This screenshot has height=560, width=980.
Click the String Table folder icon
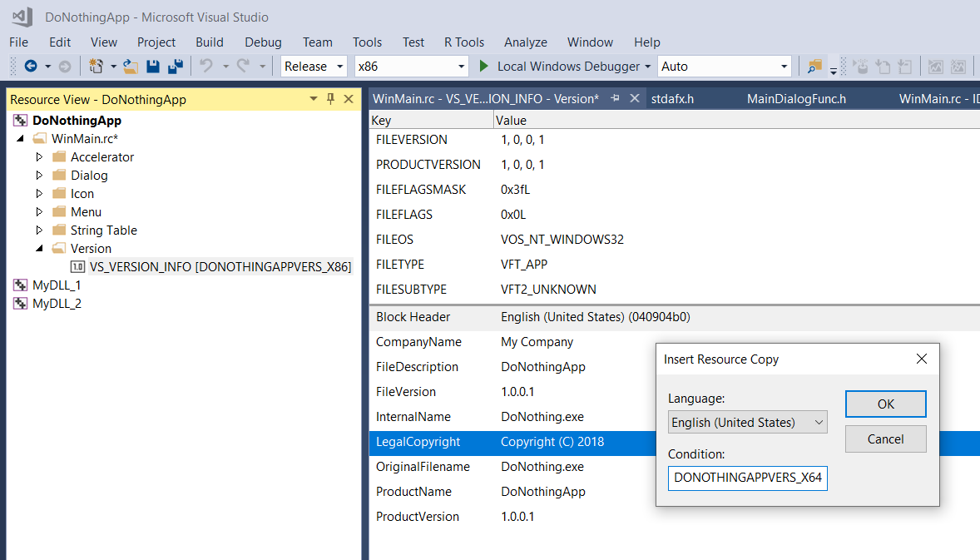coord(59,230)
